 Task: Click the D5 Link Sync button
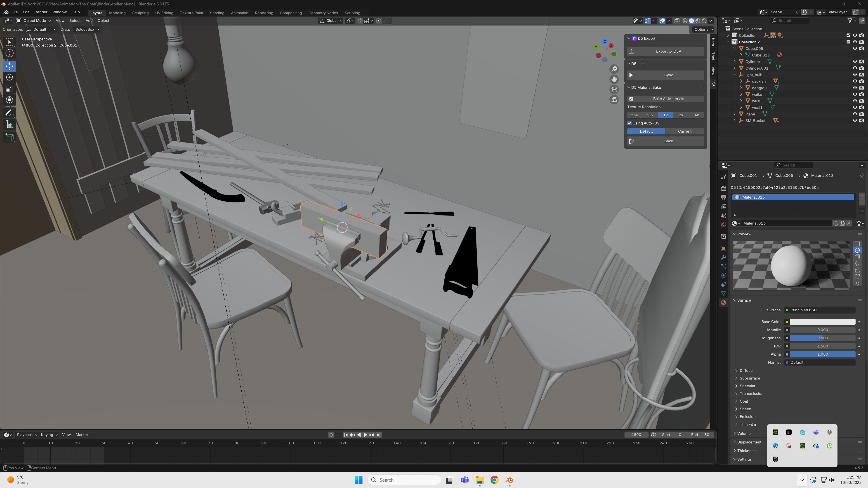point(665,75)
